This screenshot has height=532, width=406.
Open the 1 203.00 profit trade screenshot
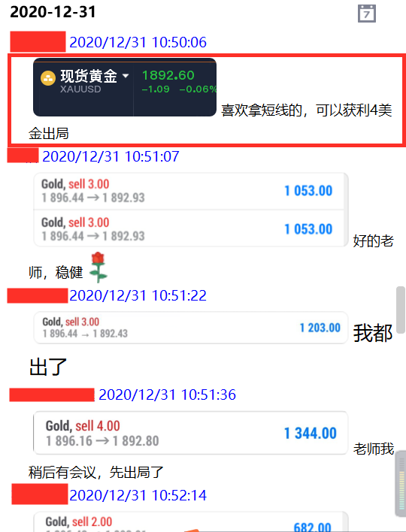191,328
